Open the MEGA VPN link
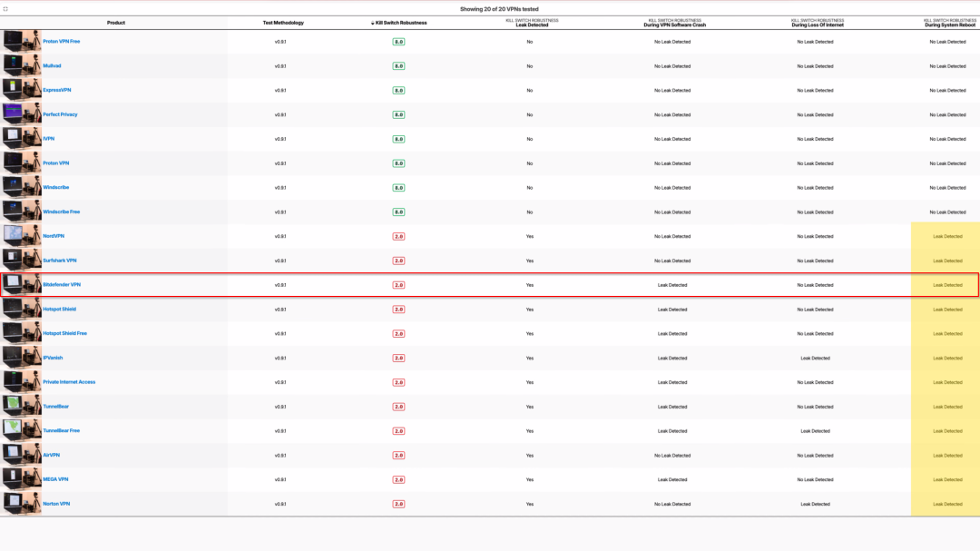 (55, 479)
